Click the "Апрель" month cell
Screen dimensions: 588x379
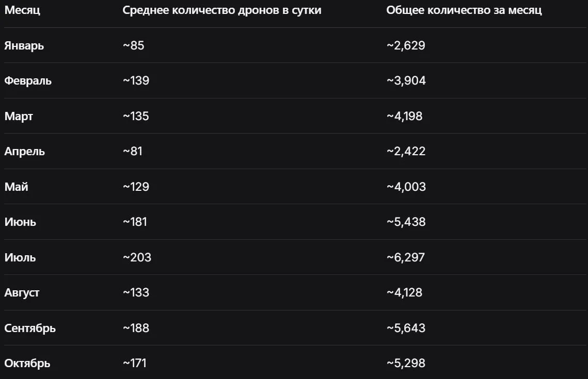pyautogui.click(x=24, y=152)
